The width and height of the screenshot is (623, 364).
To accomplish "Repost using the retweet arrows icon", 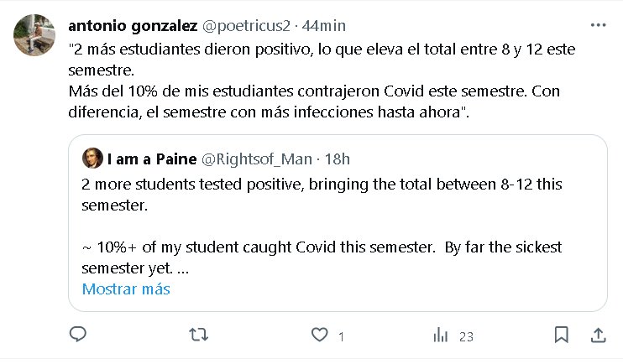I will click(198, 335).
